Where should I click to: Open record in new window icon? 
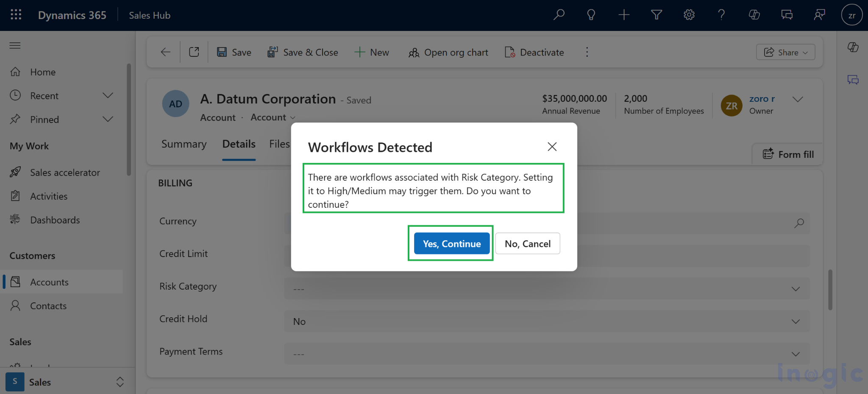tap(194, 52)
